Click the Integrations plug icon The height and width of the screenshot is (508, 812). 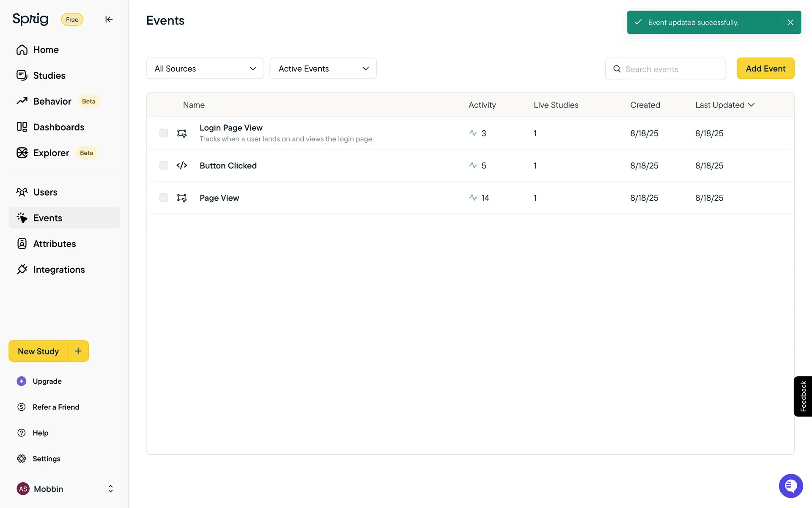22,269
